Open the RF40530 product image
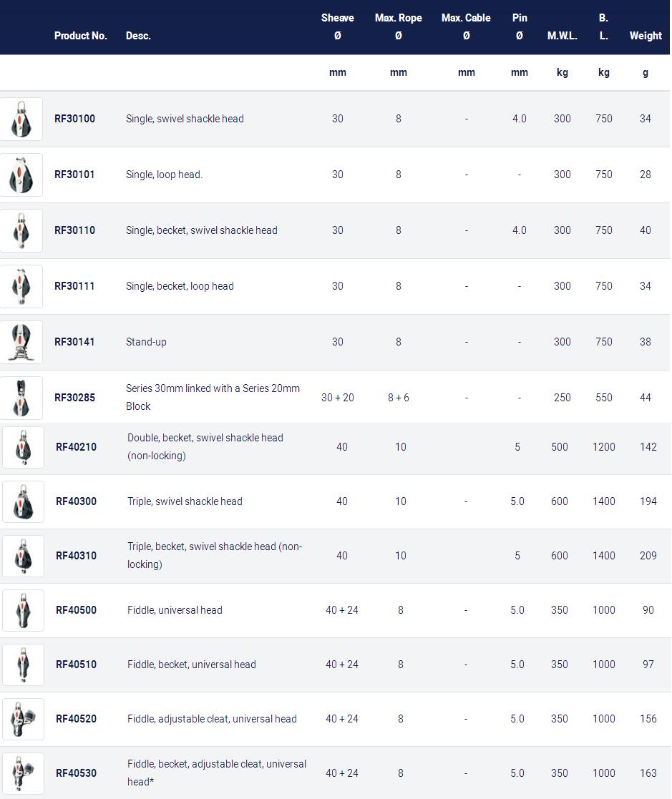This screenshot has height=799, width=672. coord(23,773)
